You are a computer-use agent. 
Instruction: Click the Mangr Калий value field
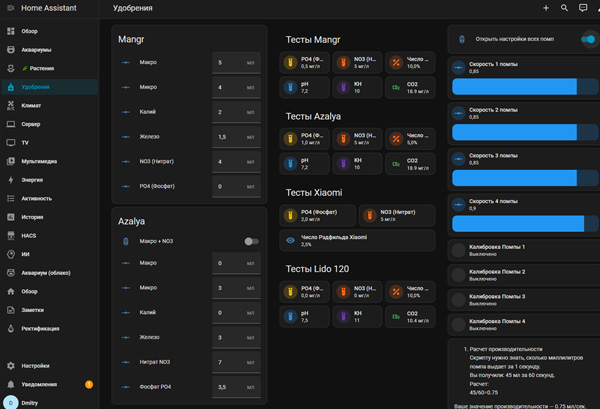[x=236, y=112]
